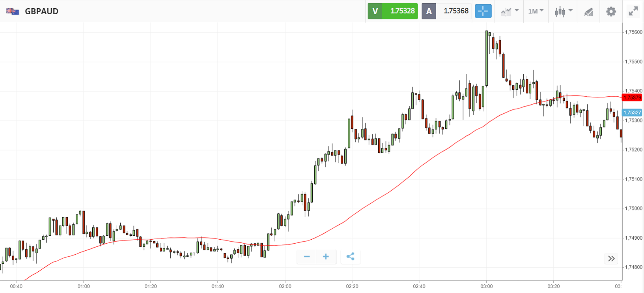Click the 03:00 time axis label
Viewport: 644px width, 293px height.
tap(487, 286)
